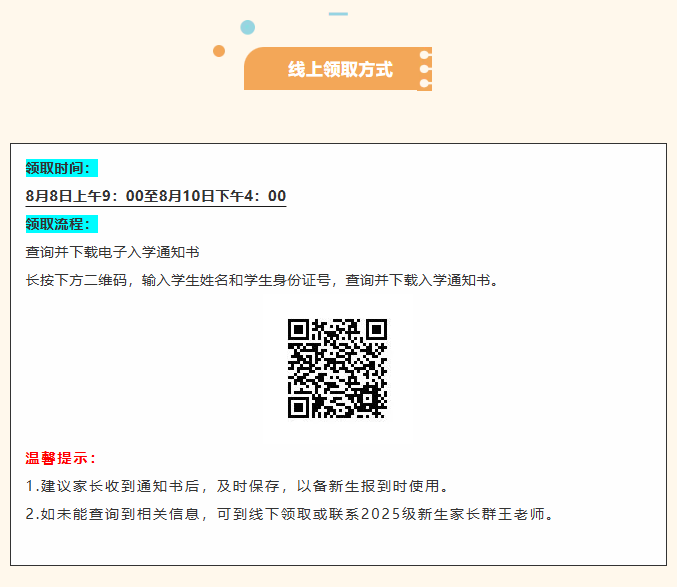The width and height of the screenshot is (681, 587).
Task: Click the light blue decorative circle
Action: [x=247, y=27]
